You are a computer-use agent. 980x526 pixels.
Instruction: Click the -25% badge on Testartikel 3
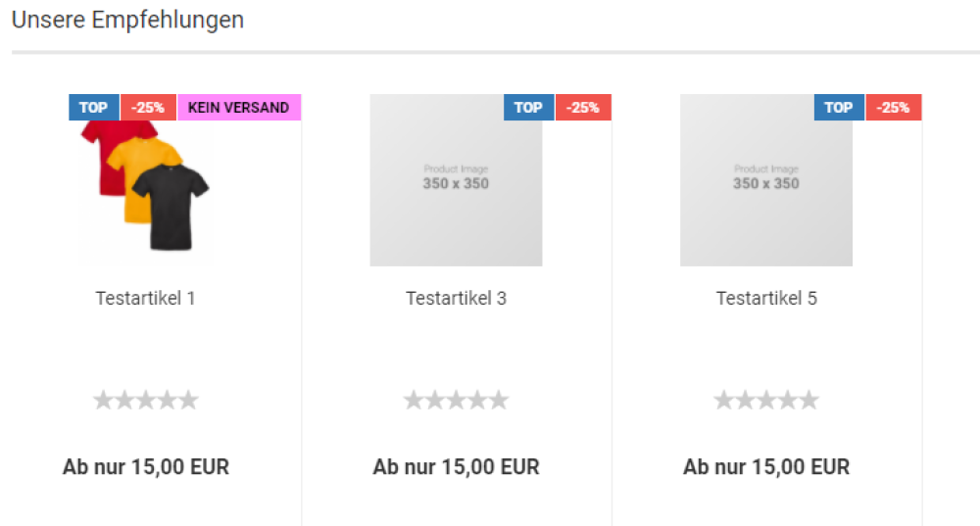tap(583, 108)
